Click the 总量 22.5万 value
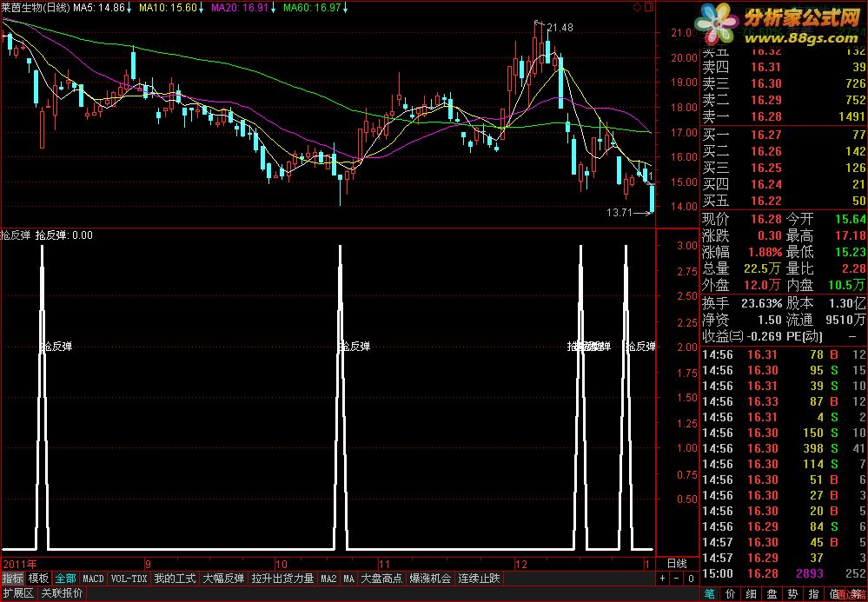Viewport: 868px width, 602px height. pos(762,269)
